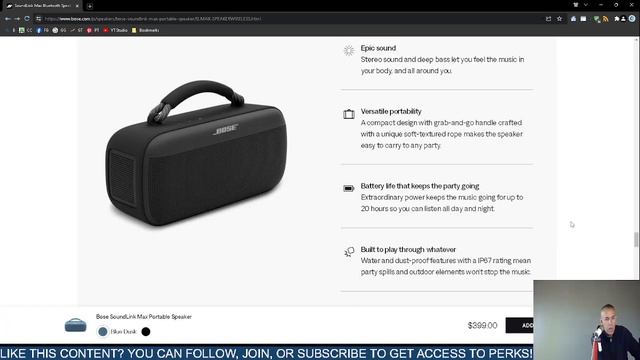
Task: Open the CC bookmark
Action: pyautogui.click(x=25, y=30)
